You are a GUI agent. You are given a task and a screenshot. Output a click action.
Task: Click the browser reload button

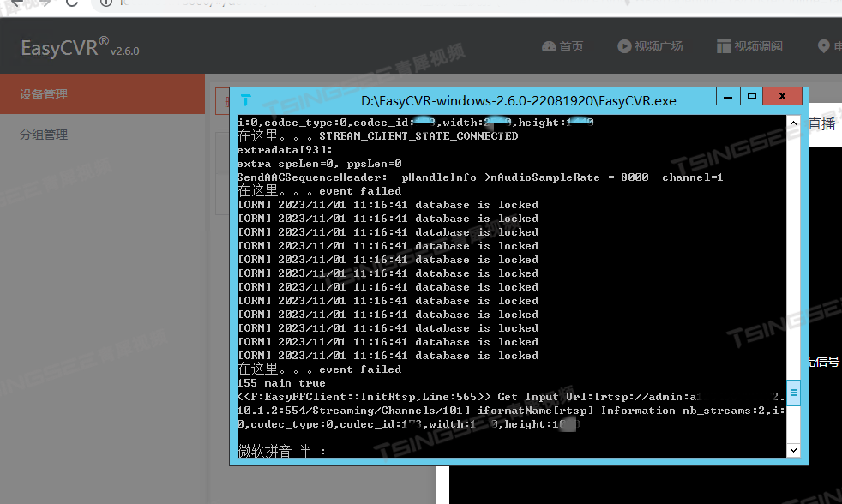point(71,3)
